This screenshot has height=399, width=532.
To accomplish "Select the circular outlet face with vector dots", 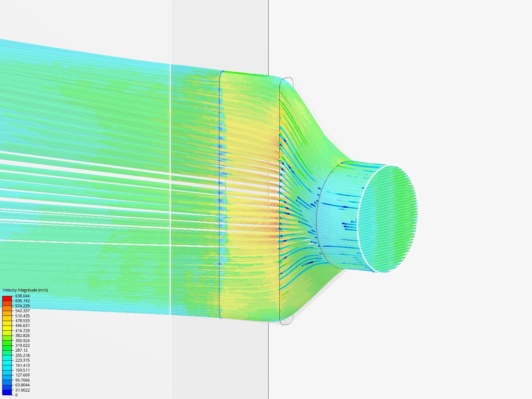I will pyautogui.click(x=387, y=218).
